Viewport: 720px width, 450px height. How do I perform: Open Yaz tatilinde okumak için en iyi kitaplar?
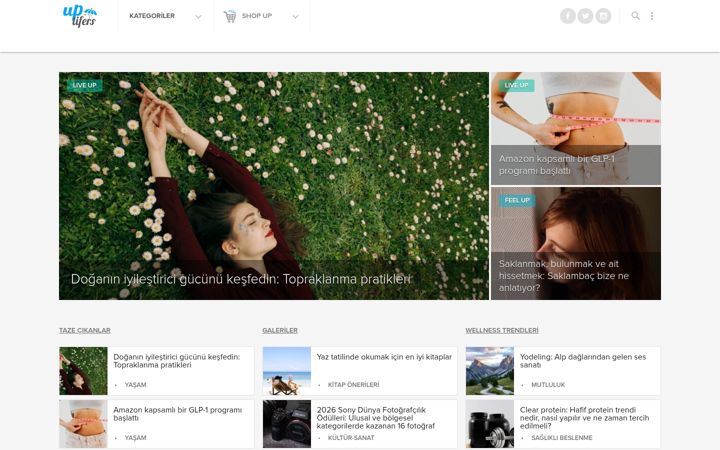click(384, 357)
